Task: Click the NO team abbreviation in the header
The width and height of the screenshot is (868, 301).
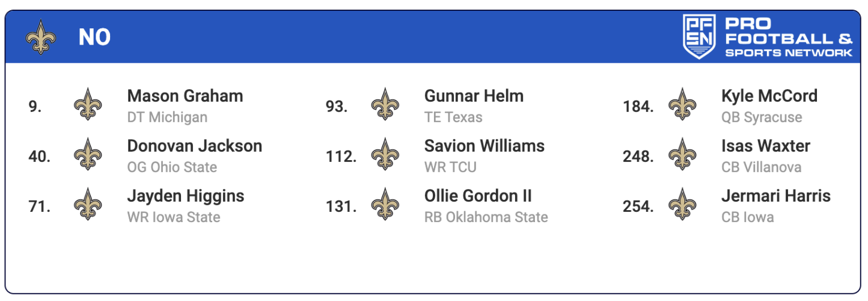Action: (x=94, y=38)
